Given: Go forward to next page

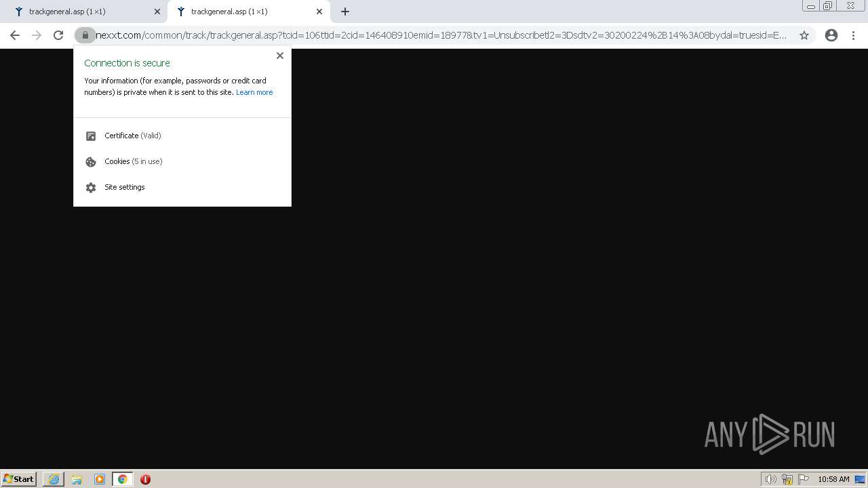Looking at the screenshot, I should (x=37, y=35).
